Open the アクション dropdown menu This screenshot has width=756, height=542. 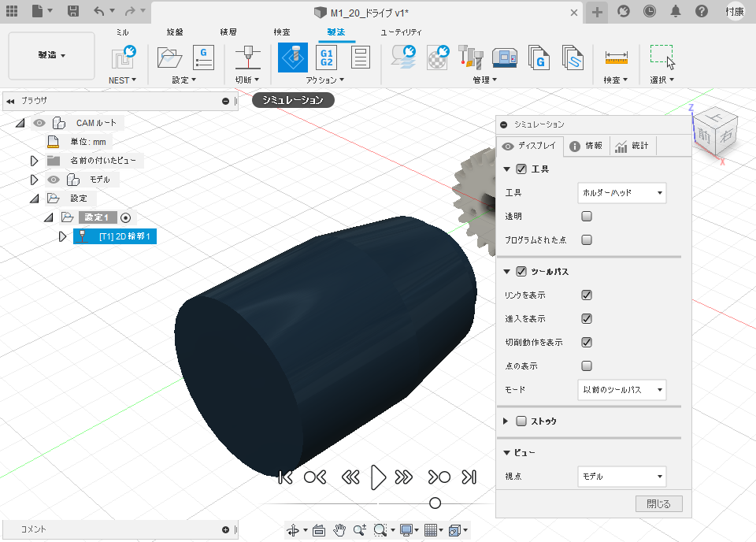point(325,80)
